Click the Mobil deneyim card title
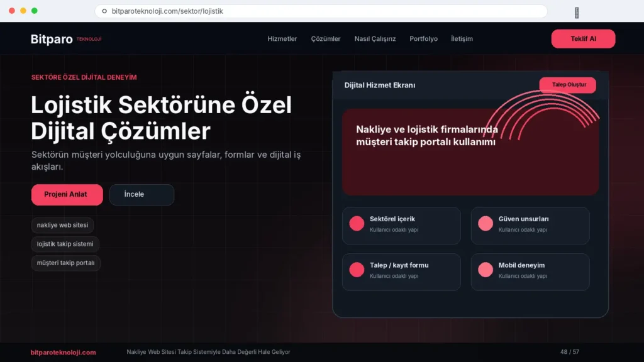Screen dimensions: 644x362 521,265
